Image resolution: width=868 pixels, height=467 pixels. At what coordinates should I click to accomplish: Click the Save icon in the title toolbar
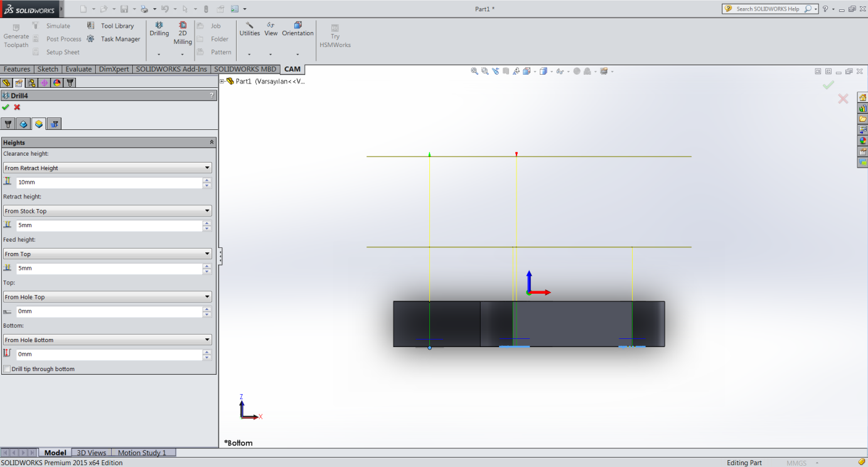pyautogui.click(x=124, y=9)
